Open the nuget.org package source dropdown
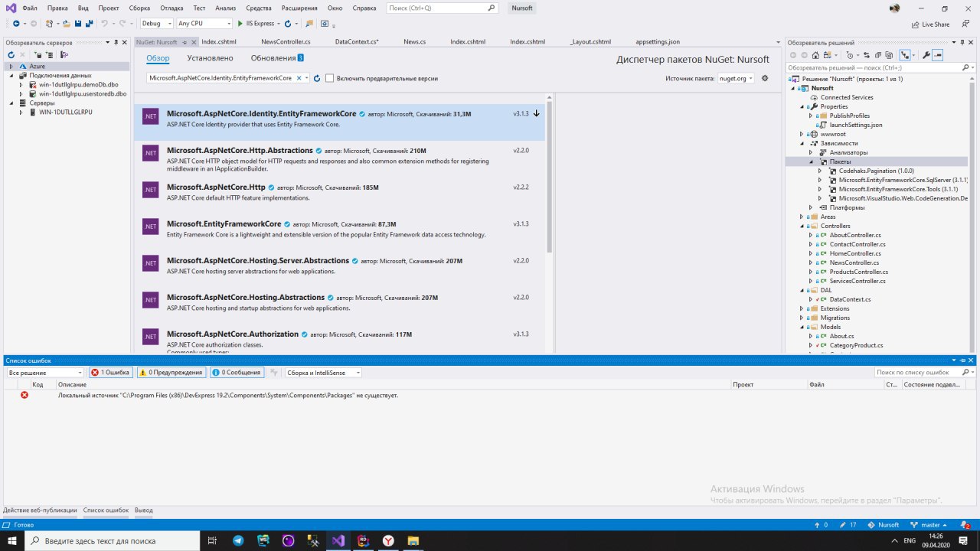The image size is (980, 551). click(735, 78)
